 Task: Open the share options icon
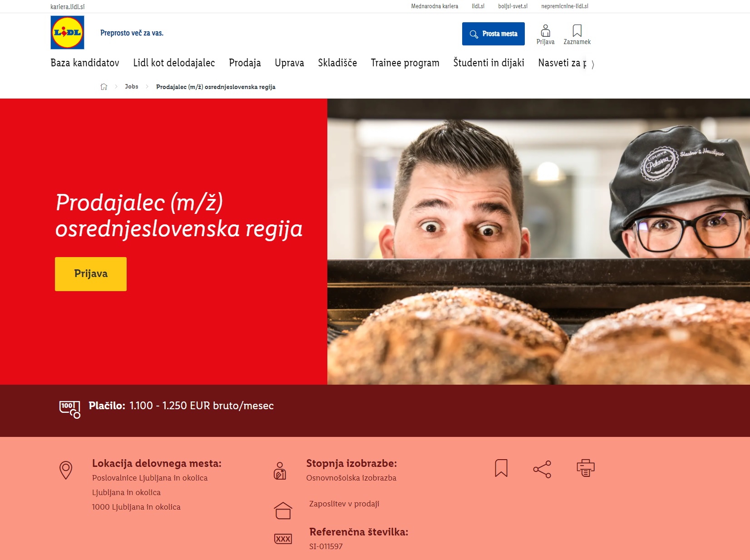[x=542, y=469]
